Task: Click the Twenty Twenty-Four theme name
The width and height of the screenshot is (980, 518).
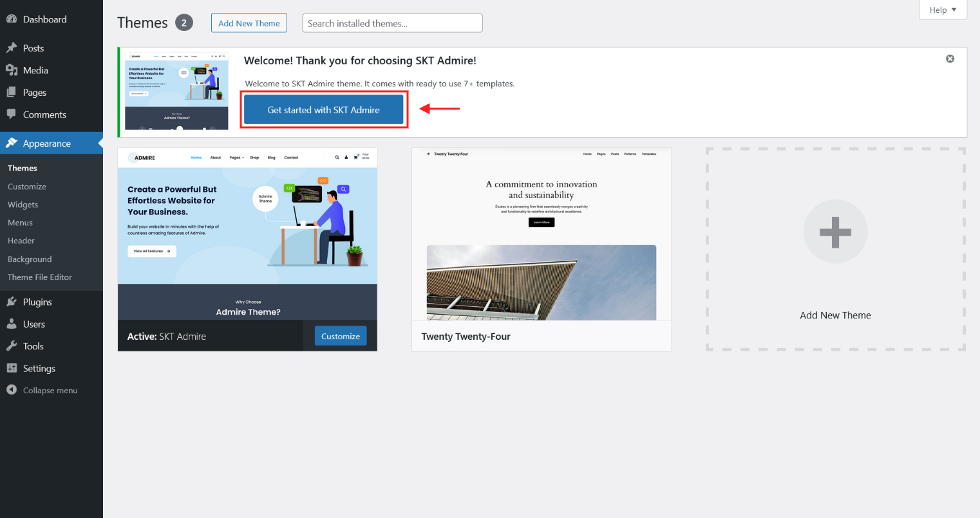Action: pos(466,337)
